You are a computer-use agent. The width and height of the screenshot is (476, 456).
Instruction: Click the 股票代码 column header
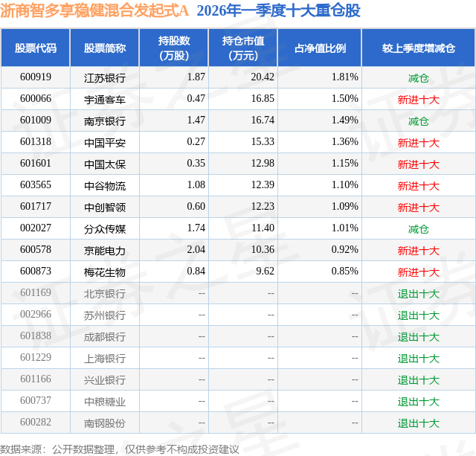point(36,48)
